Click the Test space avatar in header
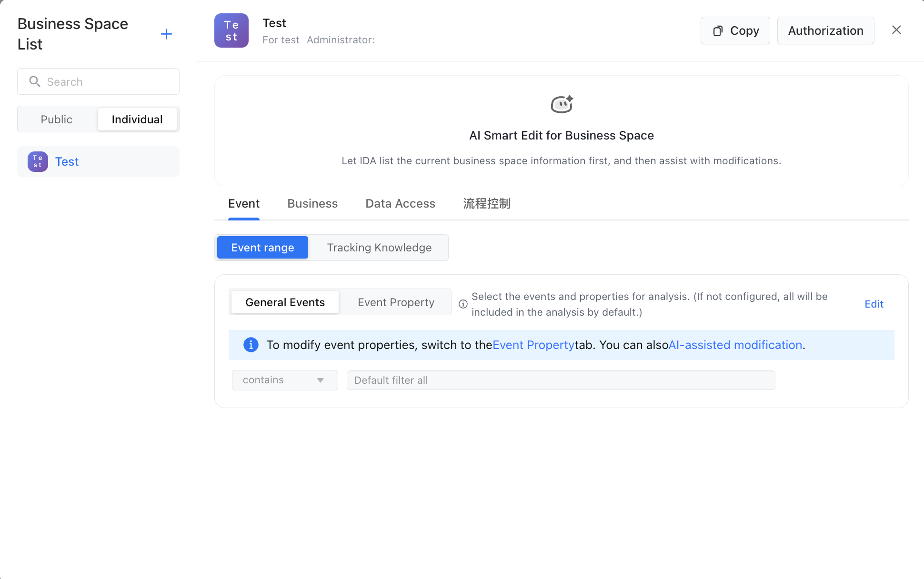924x579 pixels. tap(231, 30)
